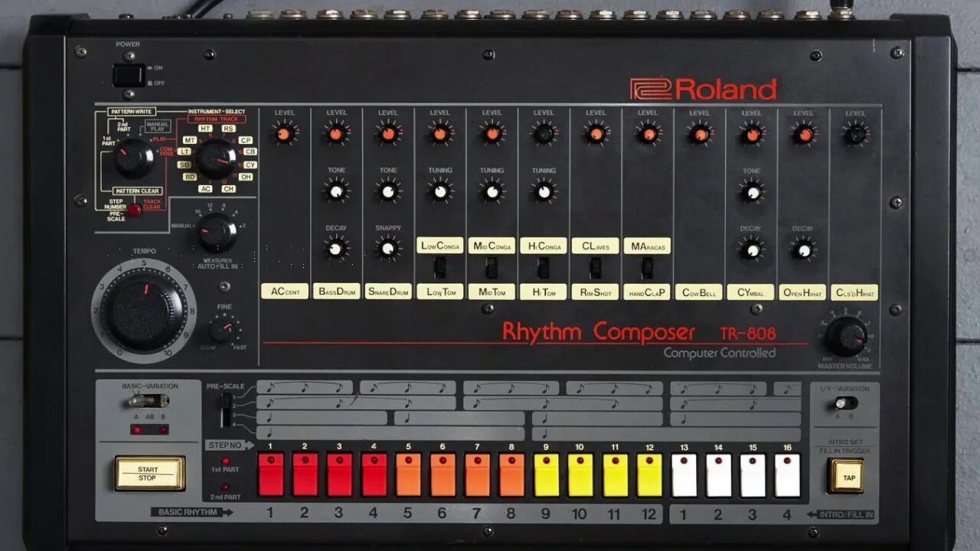Select the Low Tom LEVEL knob
The image size is (980, 551).
[440, 134]
